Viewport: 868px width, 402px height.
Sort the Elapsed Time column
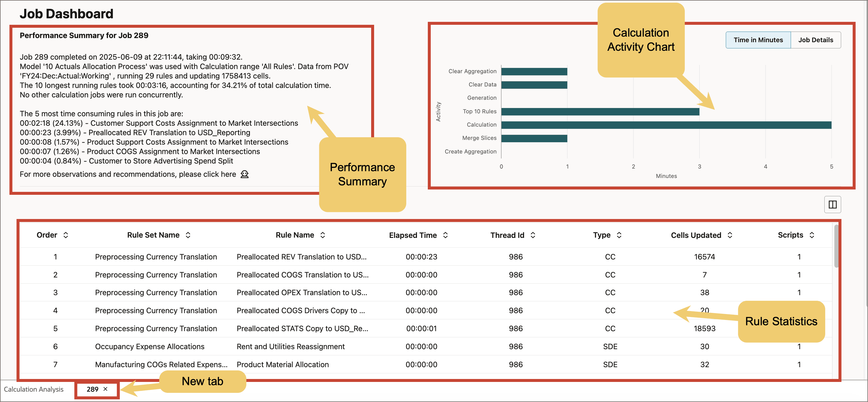[x=446, y=235]
